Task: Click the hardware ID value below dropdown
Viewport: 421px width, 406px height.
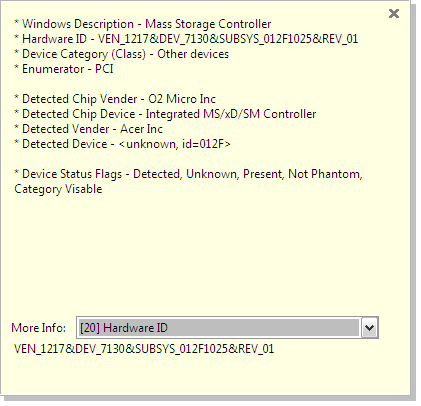Action: [144, 349]
